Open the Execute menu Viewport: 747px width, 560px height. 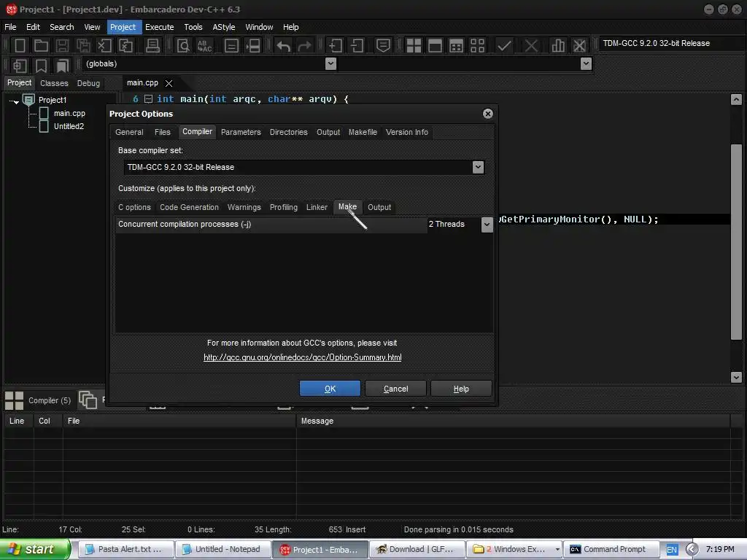click(x=160, y=27)
